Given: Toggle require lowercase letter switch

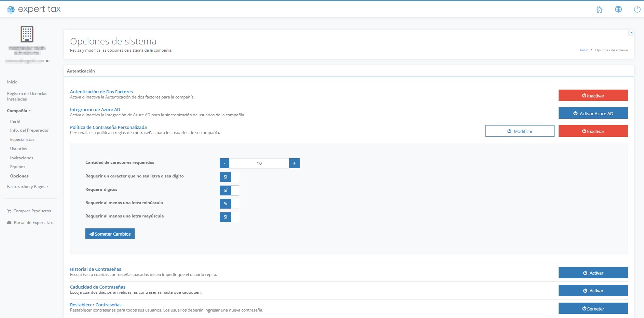Looking at the screenshot, I should point(229,204).
